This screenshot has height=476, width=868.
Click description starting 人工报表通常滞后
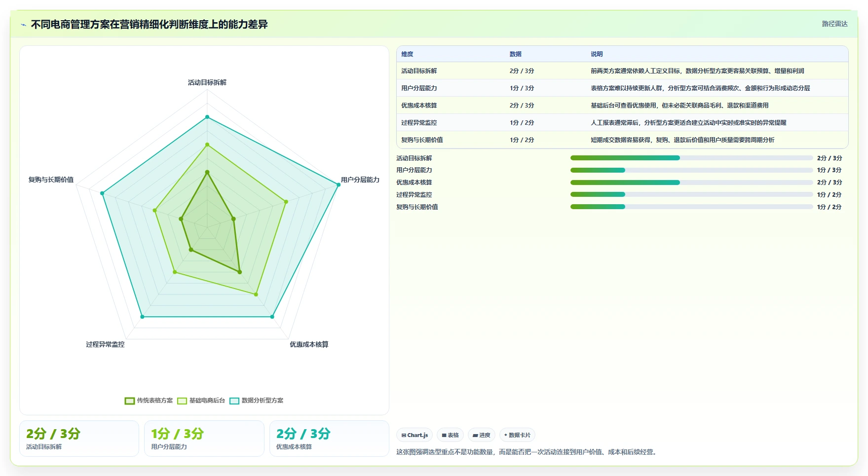point(688,123)
